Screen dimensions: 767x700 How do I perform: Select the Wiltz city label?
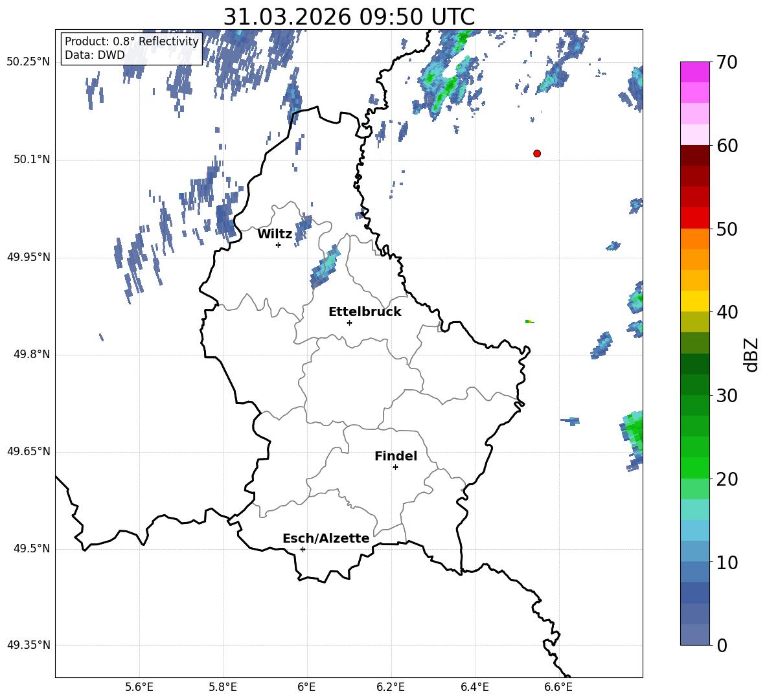tap(275, 234)
